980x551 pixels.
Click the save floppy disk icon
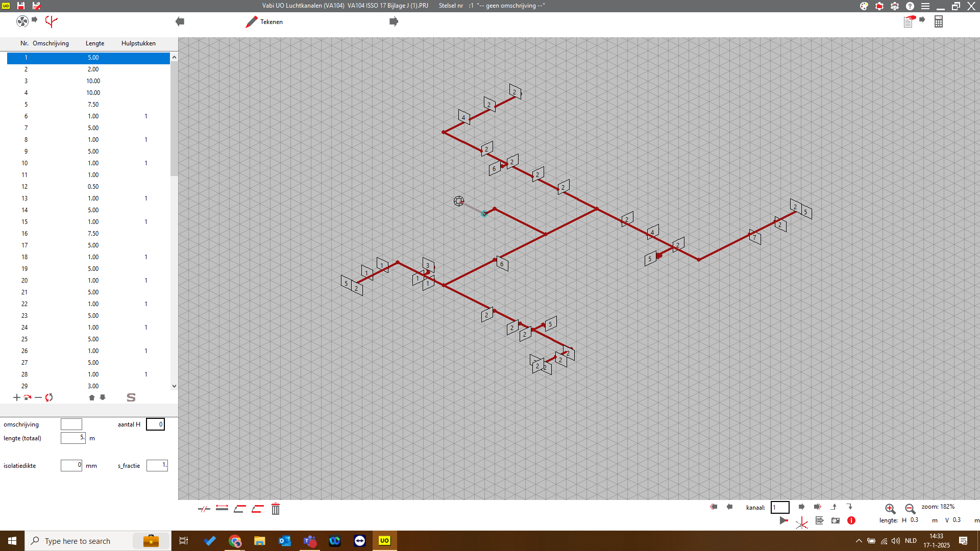tap(21, 6)
